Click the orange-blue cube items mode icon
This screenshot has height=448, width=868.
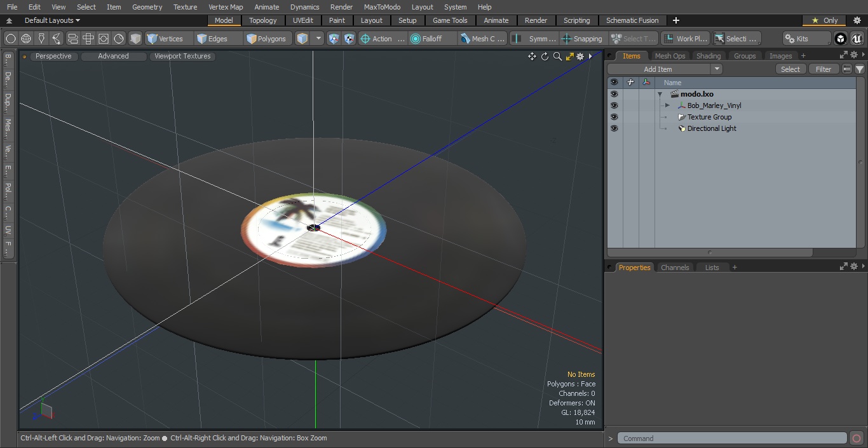coord(302,39)
